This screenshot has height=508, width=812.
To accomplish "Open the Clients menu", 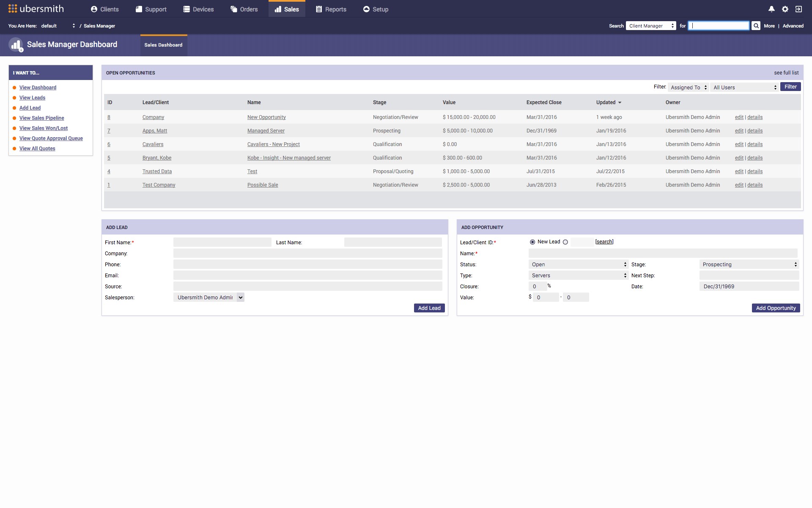I will tap(104, 9).
